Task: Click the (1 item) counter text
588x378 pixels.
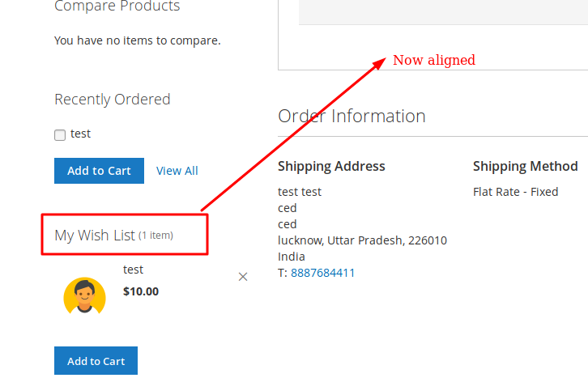Action: point(156,236)
